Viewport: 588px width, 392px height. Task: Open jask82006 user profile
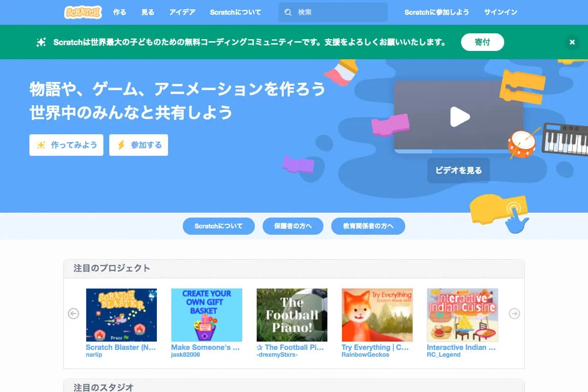coord(186,355)
